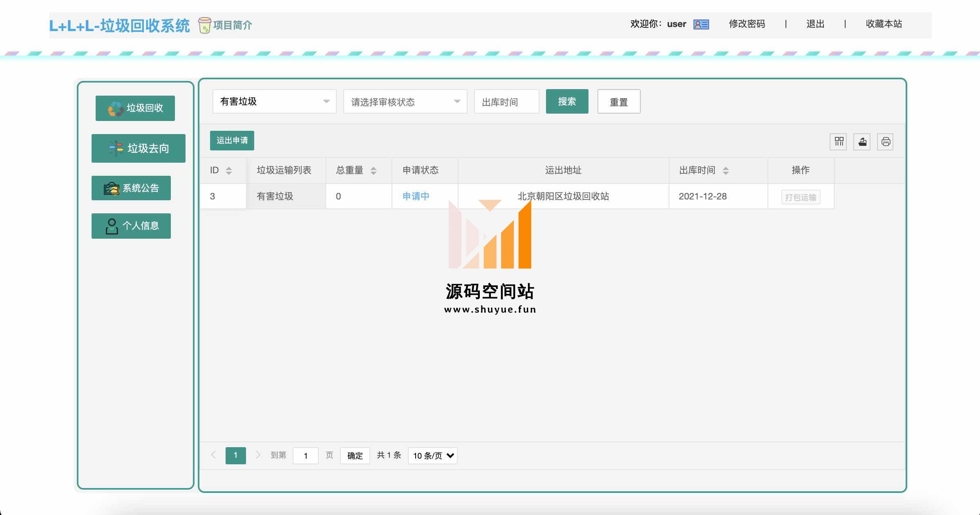Sort table by 出库时间 arrows
980x515 pixels.
tap(726, 171)
